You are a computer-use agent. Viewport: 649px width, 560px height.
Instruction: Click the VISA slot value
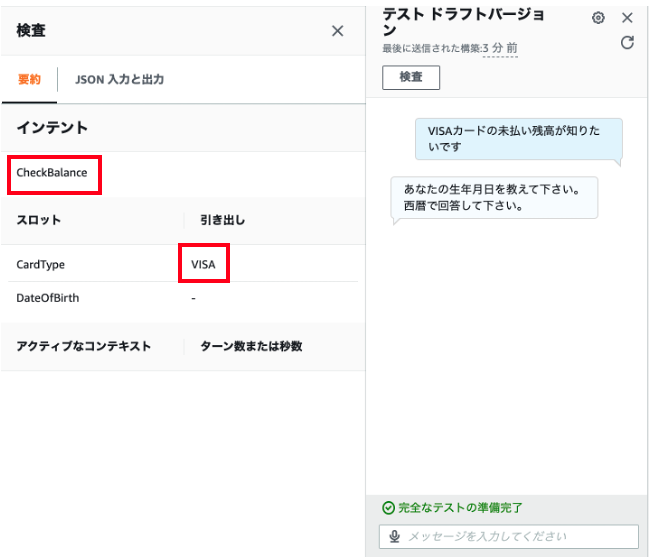(x=203, y=264)
